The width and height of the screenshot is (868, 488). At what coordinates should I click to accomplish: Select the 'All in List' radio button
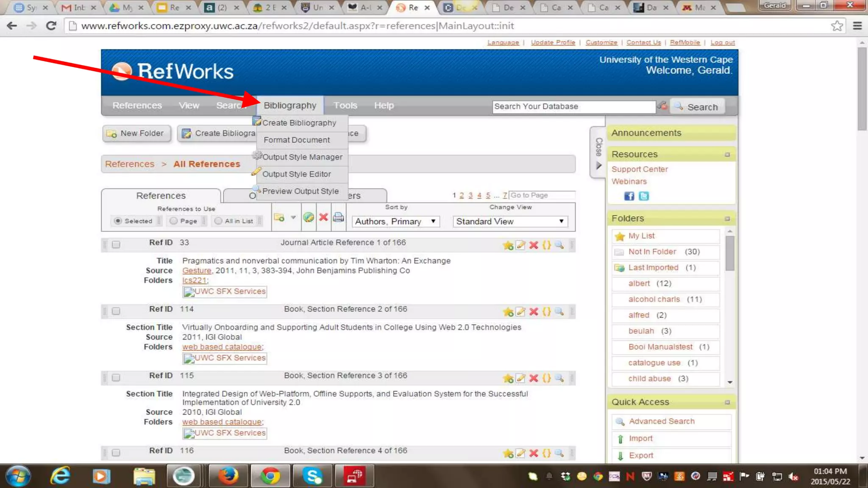point(218,221)
